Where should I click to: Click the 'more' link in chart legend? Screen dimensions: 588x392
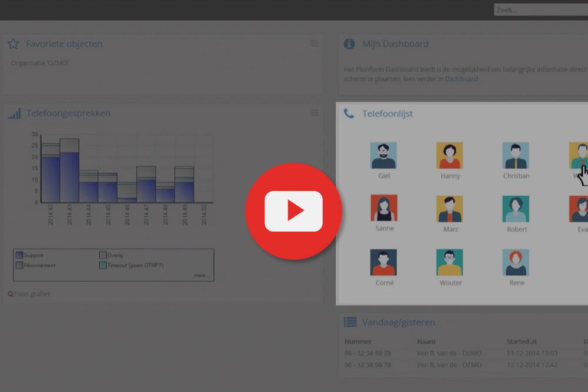click(x=200, y=275)
